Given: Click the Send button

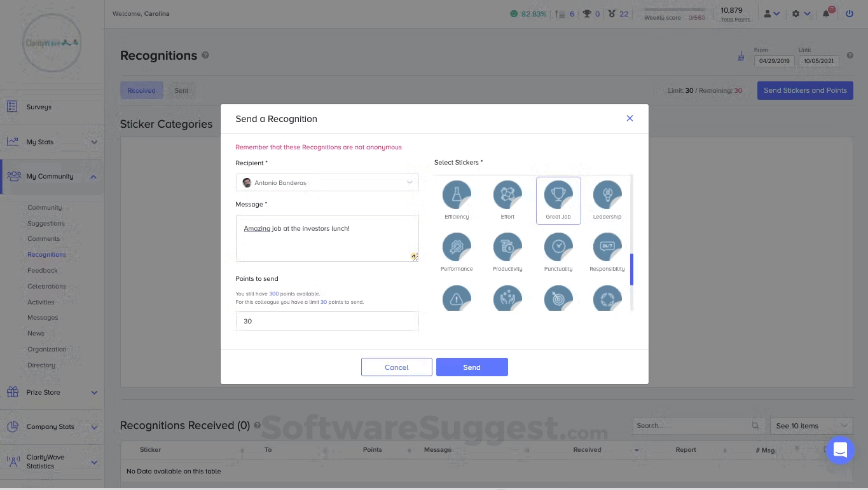Looking at the screenshot, I should [x=472, y=367].
